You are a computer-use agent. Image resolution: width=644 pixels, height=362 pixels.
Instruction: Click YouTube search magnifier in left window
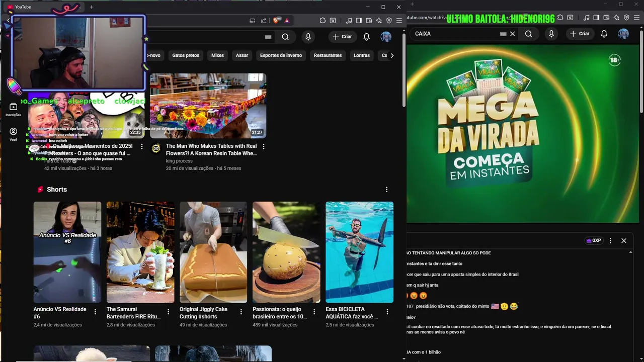(x=285, y=37)
